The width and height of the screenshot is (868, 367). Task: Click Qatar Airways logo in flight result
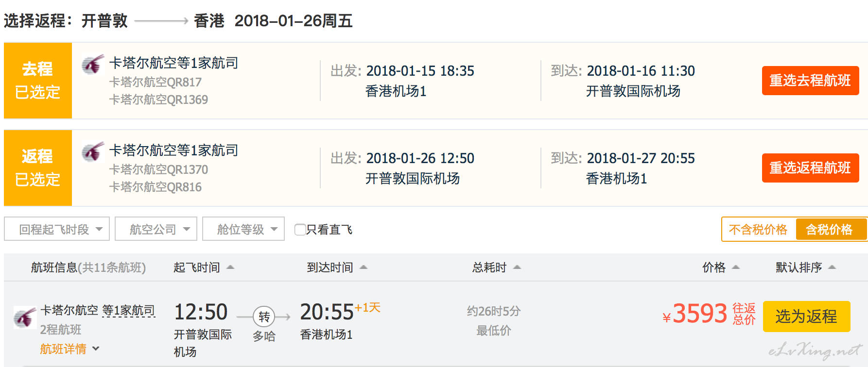click(x=25, y=317)
